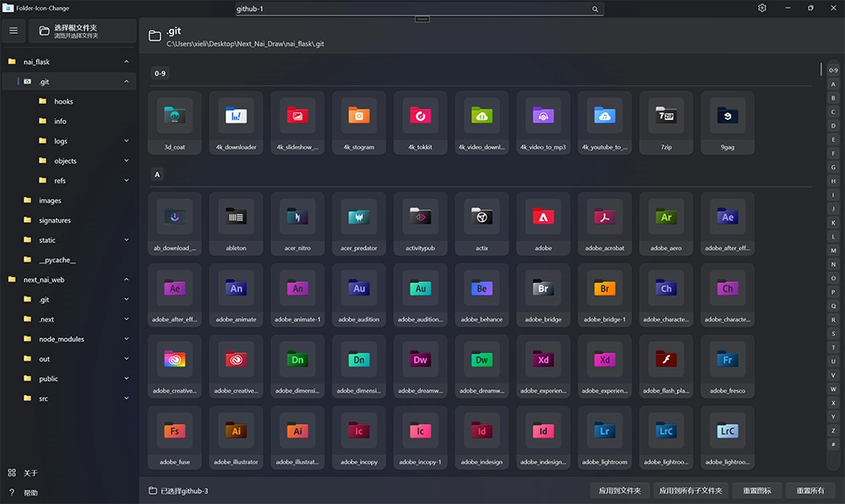Toggle the hamburger menu
The width and height of the screenshot is (845, 504).
(x=14, y=30)
